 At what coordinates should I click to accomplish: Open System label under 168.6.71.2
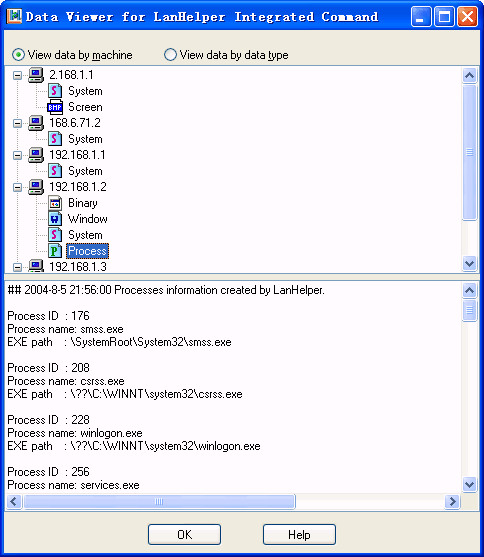point(85,139)
